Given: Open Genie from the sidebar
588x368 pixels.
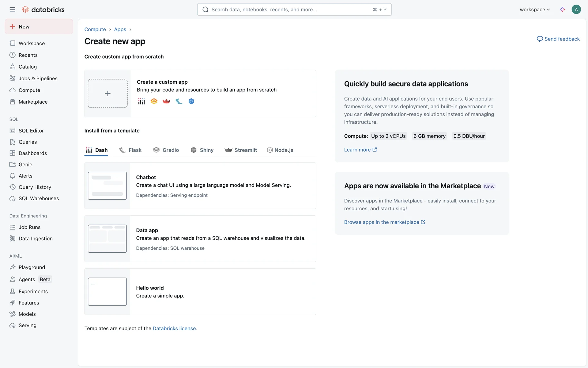Looking at the screenshot, I should pos(25,164).
